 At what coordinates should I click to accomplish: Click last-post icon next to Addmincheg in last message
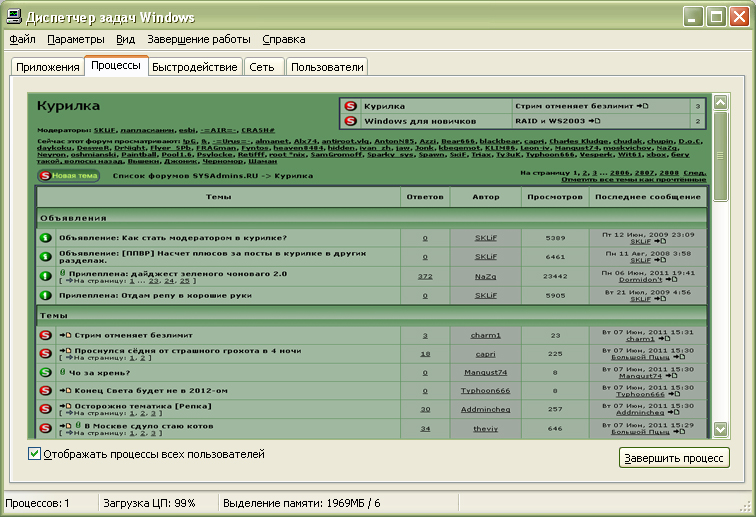point(673,412)
